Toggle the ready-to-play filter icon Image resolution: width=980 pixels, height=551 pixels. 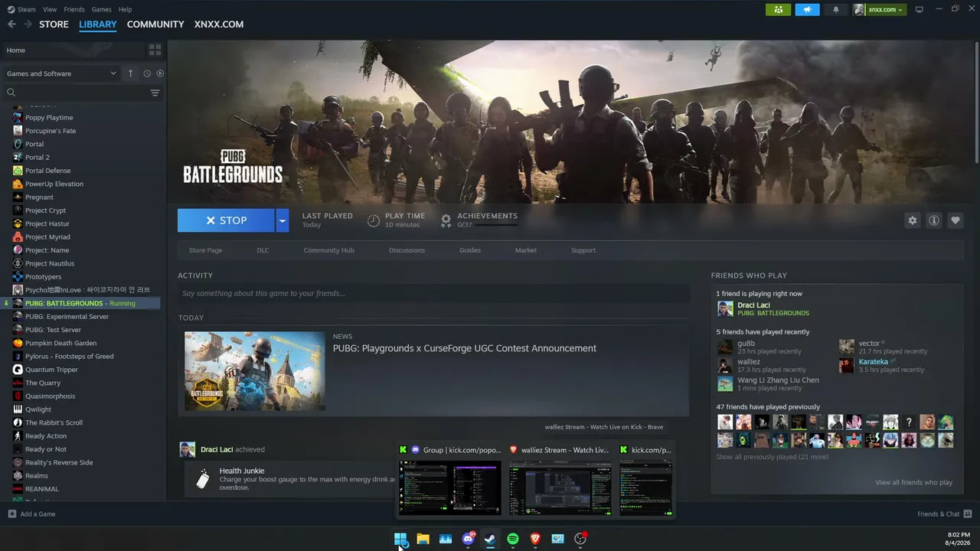[160, 73]
